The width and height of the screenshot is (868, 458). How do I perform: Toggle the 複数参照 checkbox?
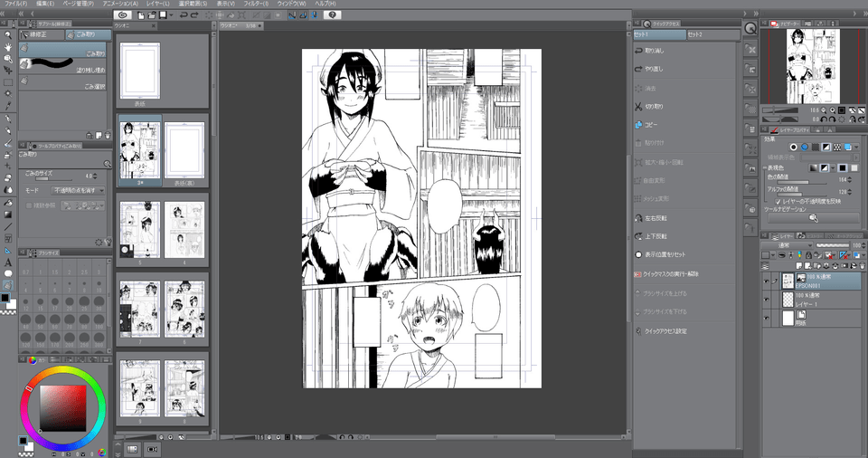(x=29, y=205)
